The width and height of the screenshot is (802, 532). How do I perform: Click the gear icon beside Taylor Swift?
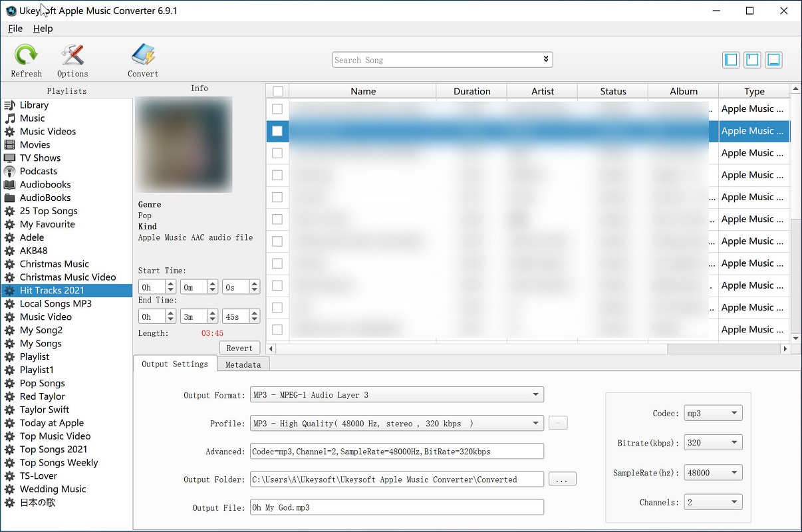[x=9, y=410]
